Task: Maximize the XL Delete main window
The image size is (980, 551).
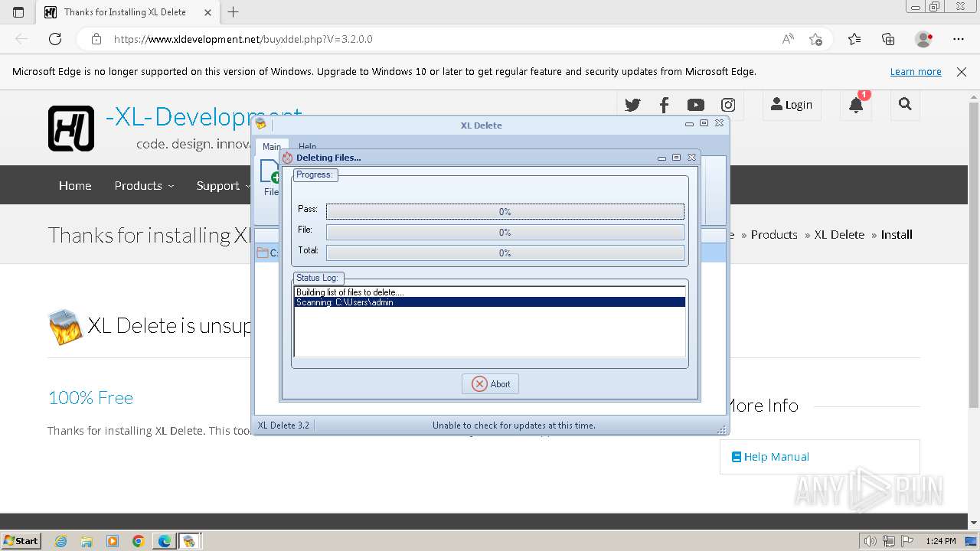Action: coord(704,122)
